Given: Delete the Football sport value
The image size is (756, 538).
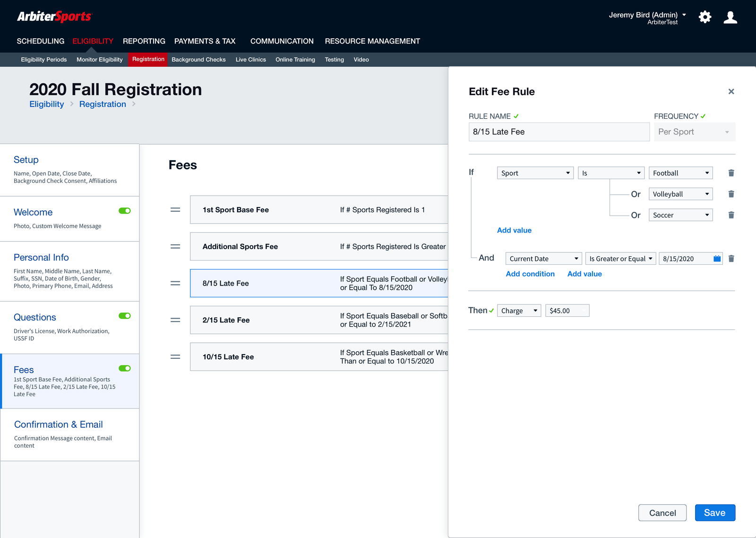Looking at the screenshot, I should point(731,173).
